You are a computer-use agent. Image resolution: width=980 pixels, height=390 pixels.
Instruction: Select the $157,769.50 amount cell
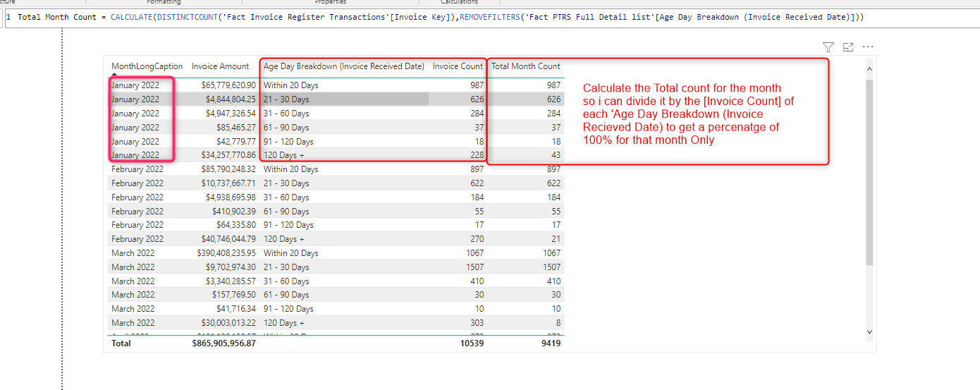coord(234,295)
